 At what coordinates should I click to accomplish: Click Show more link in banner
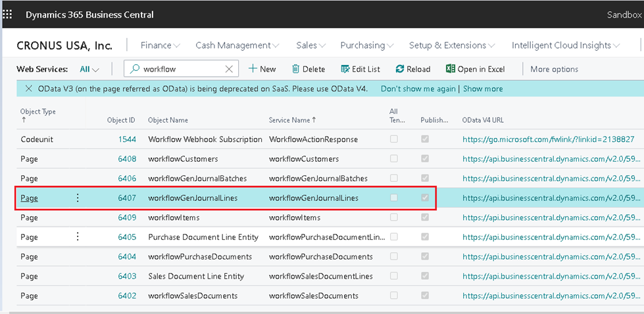point(483,89)
